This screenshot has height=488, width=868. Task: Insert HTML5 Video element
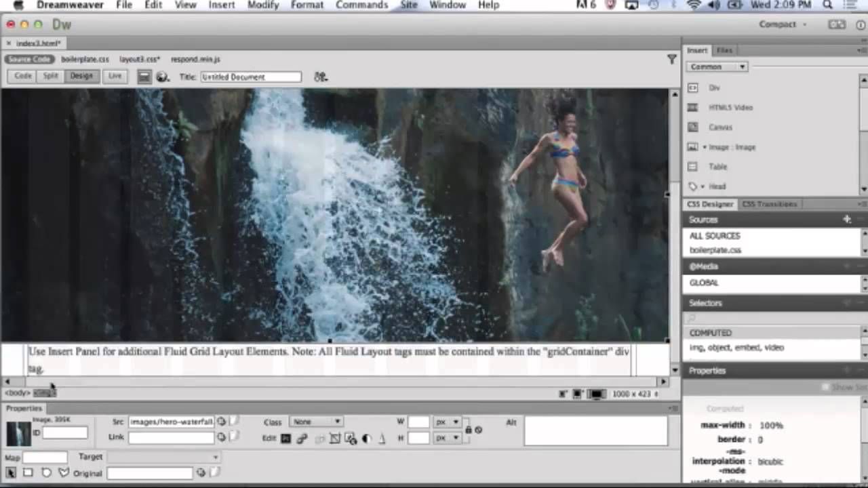tap(730, 108)
